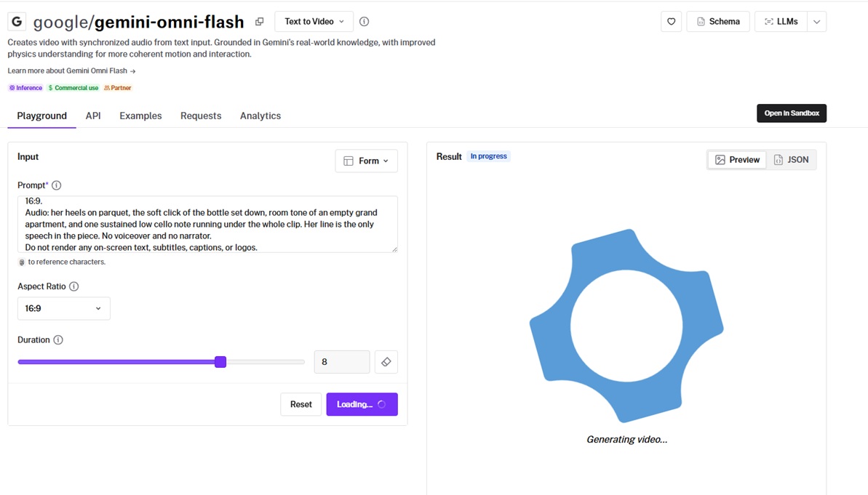Viewport: 868px width, 495px height.
Task: Click the LLMs button
Action: (x=781, y=22)
